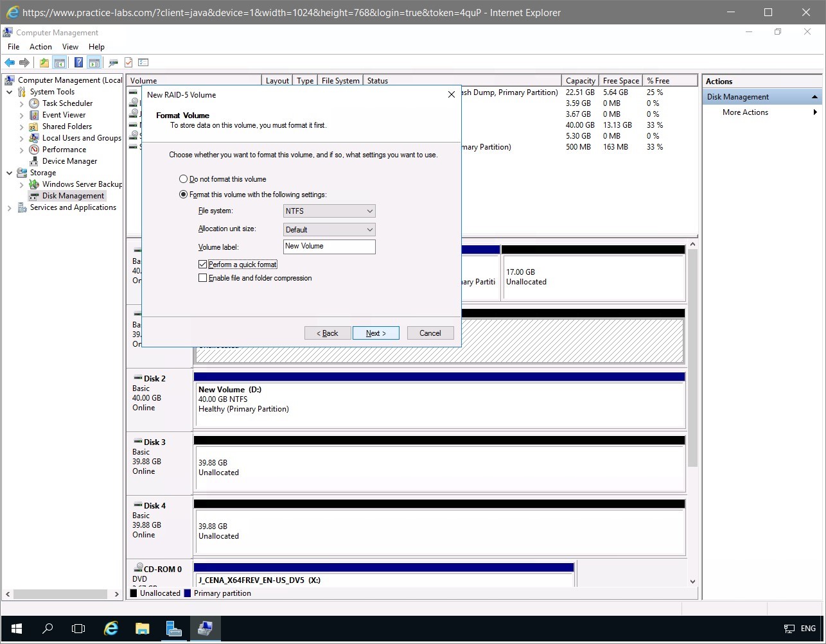Click the Up One Level folder icon
Image resolution: width=826 pixels, height=644 pixels.
(44, 62)
